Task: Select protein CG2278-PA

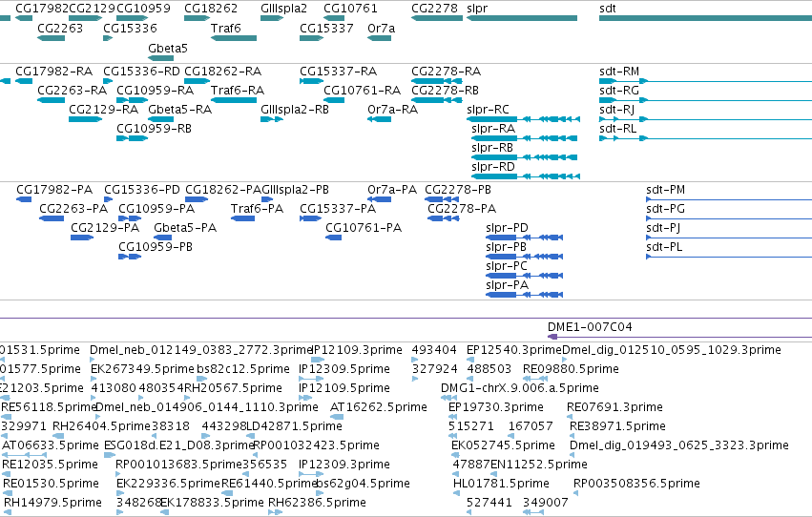Action: (444, 218)
